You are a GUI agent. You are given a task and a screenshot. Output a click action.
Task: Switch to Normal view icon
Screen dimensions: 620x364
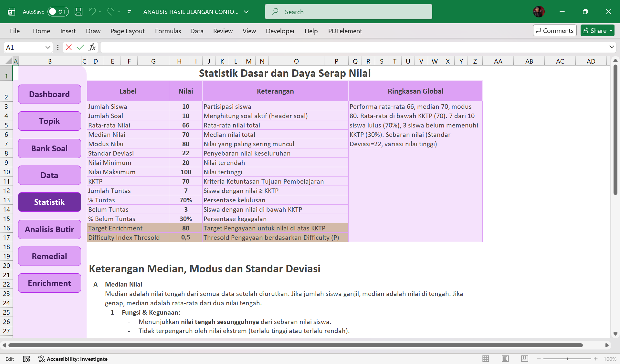click(486, 359)
